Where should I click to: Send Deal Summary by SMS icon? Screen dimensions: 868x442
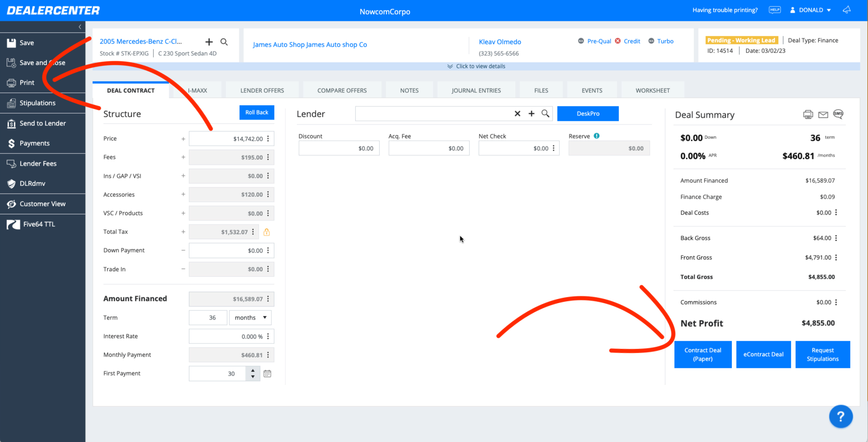[x=838, y=114]
